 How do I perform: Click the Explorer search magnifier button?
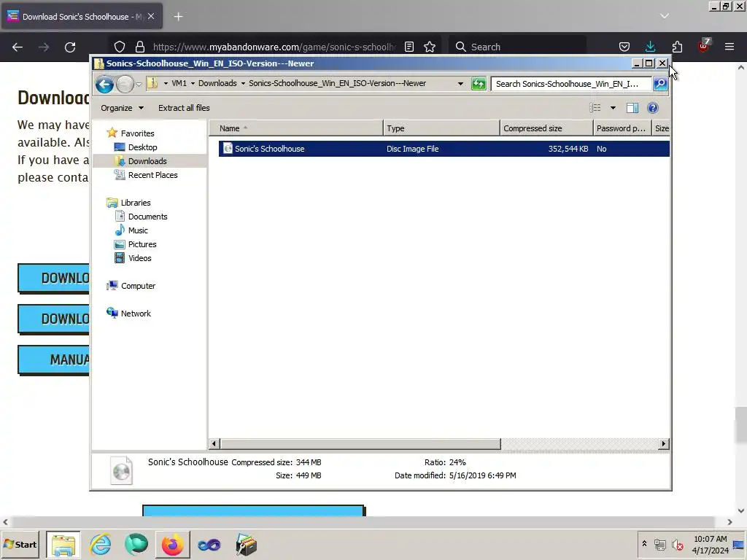(660, 84)
